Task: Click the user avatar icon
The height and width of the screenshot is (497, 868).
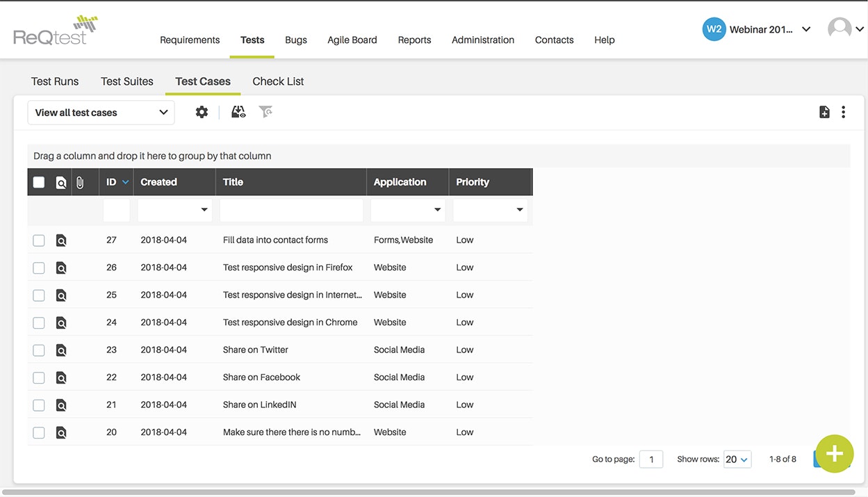Action: [840, 29]
